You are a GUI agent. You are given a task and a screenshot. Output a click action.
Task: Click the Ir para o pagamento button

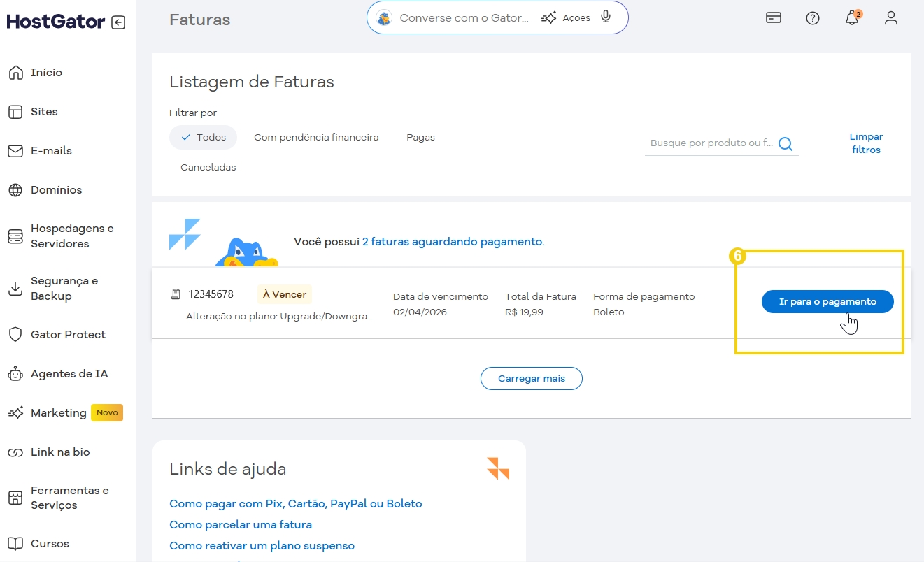(x=827, y=301)
